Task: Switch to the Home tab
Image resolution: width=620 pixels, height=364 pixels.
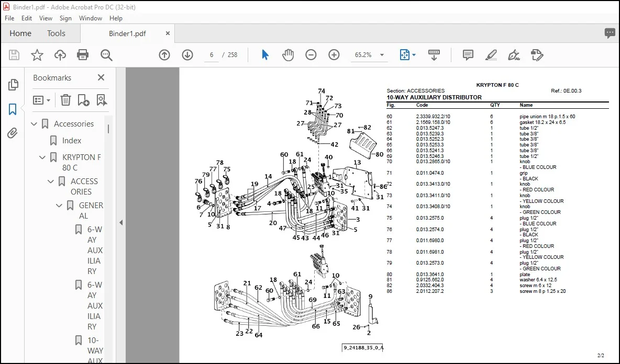Action: (x=20, y=33)
